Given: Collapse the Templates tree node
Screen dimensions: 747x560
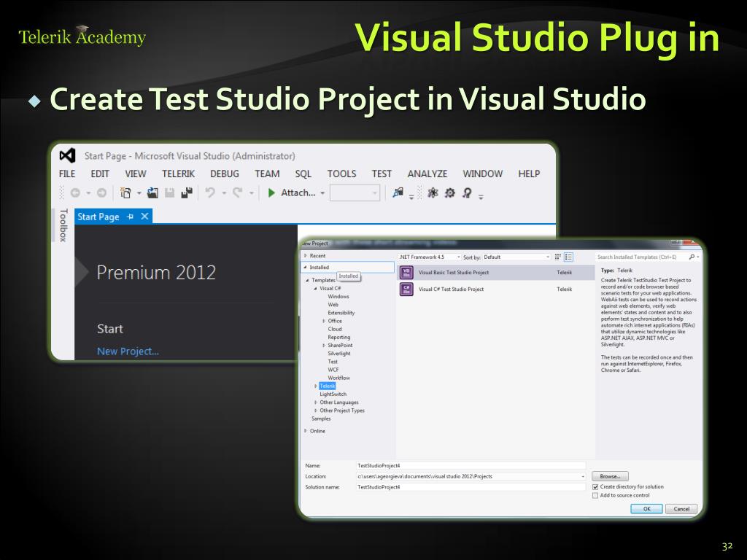Looking at the screenshot, I should coord(307,280).
